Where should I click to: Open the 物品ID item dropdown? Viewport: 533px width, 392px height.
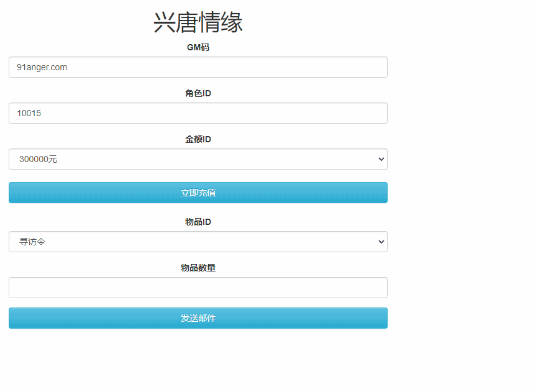pyautogui.click(x=198, y=242)
